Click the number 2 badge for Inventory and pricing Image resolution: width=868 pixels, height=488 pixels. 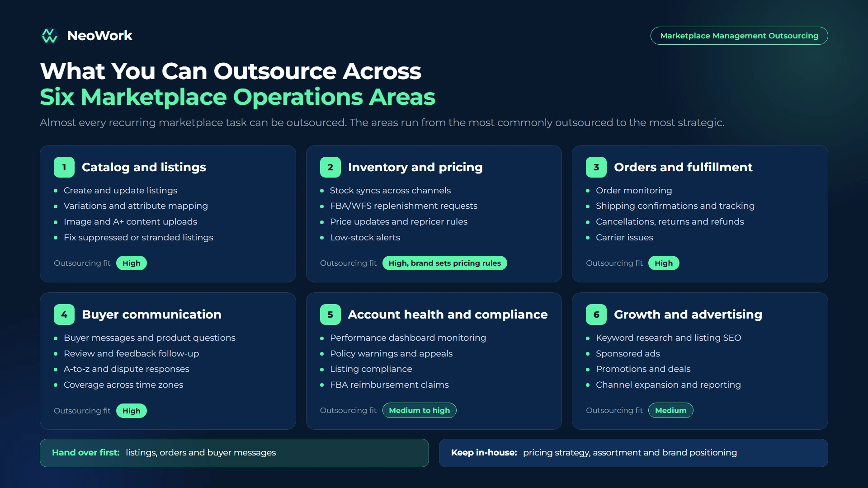330,167
